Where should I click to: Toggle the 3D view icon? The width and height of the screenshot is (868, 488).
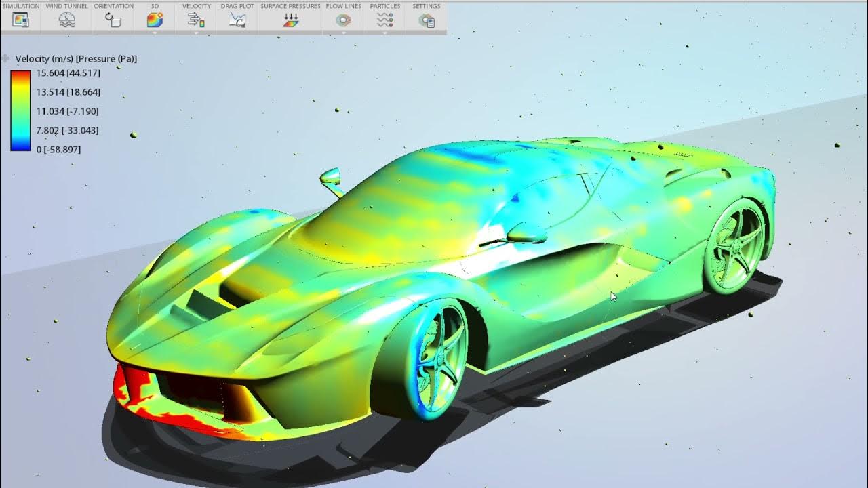click(155, 20)
